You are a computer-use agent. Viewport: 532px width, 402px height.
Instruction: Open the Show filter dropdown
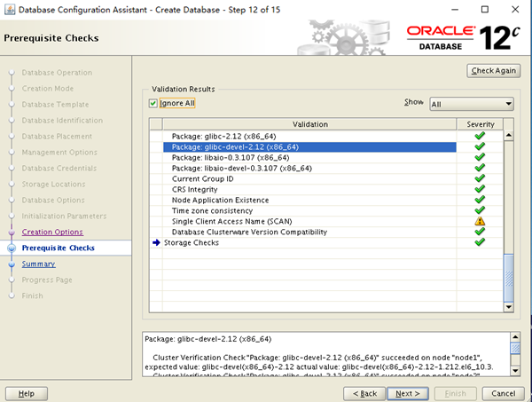click(472, 104)
